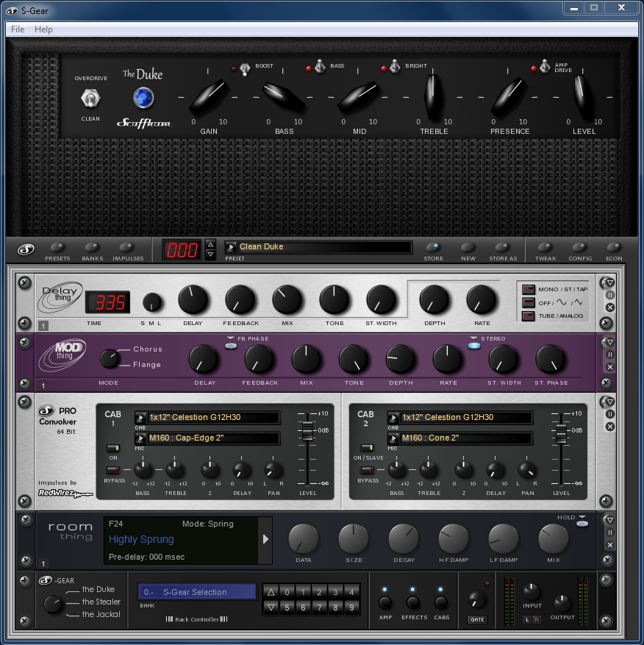Click the New preset button

coord(468,247)
